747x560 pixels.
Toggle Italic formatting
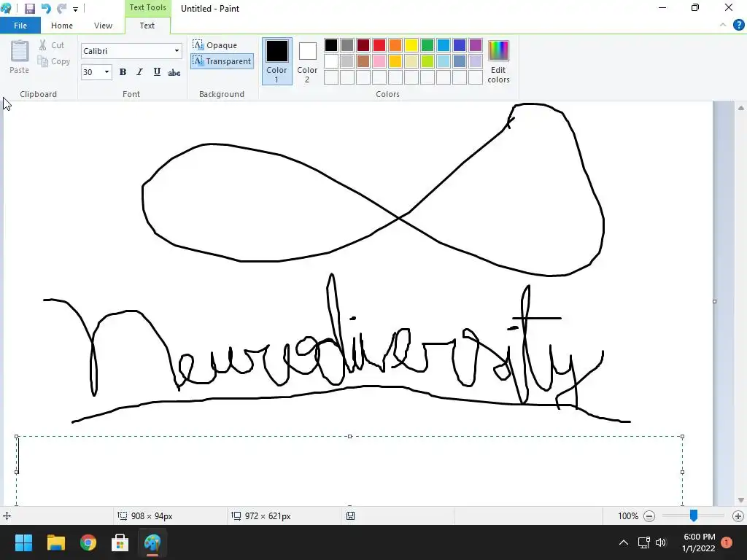pos(139,72)
